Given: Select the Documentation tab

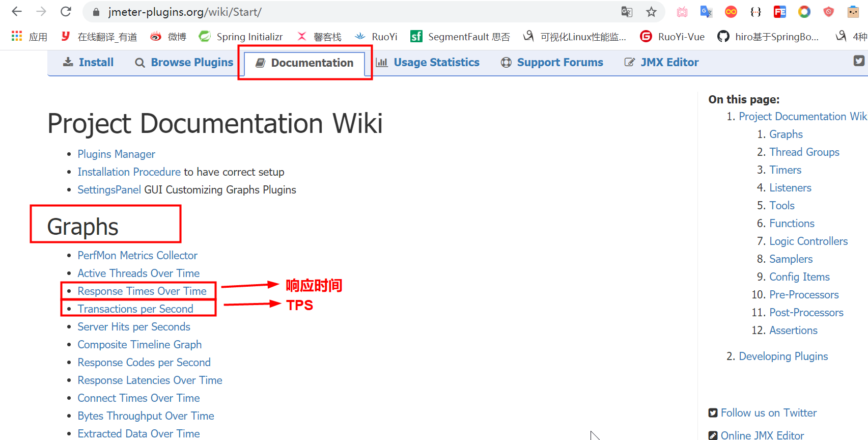Looking at the screenshot, I should (x=304, y=63).
